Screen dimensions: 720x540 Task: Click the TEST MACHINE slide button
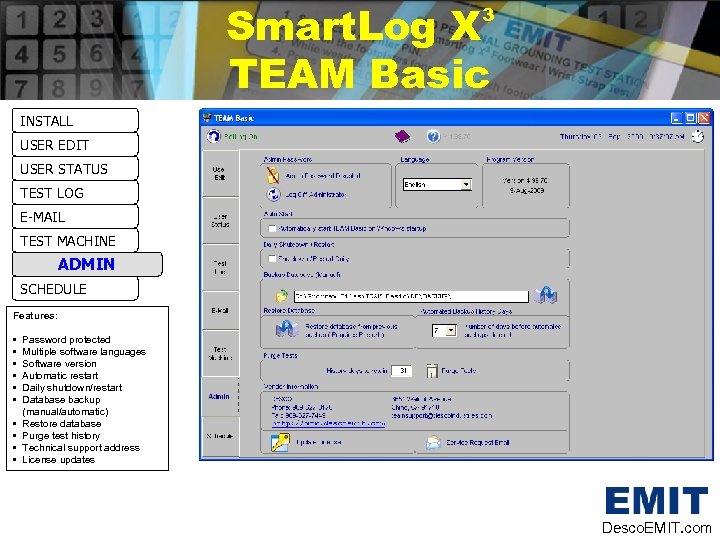pos(75,241)
